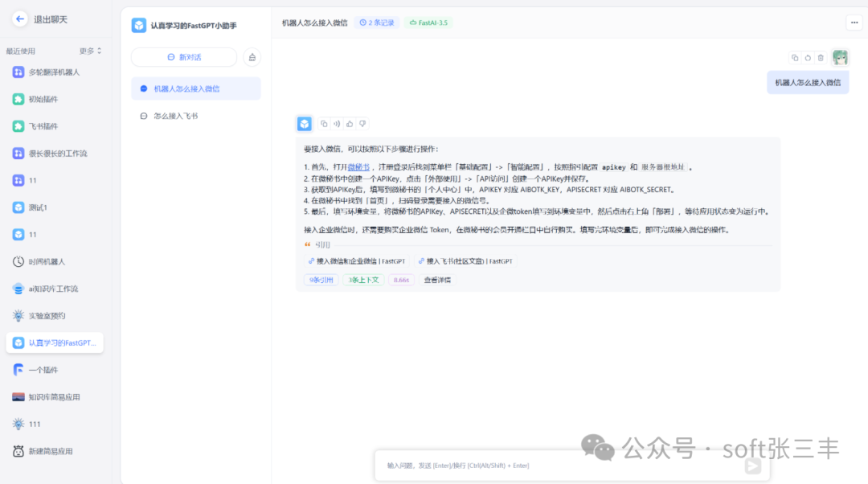Screen dimensions: 868x484
Task: Delete the user message via trash icon
Action: point(820,57)
